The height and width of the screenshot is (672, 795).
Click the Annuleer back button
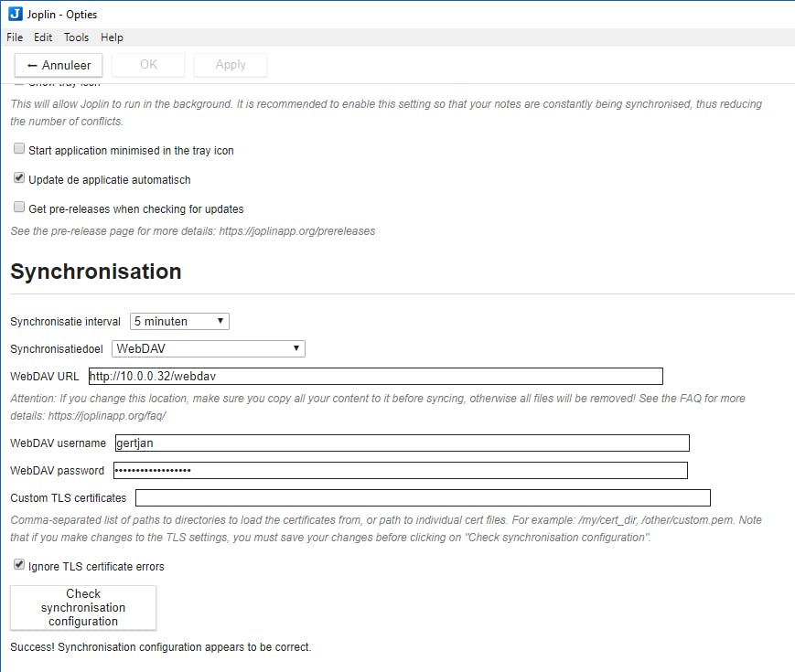coord(59,66)
